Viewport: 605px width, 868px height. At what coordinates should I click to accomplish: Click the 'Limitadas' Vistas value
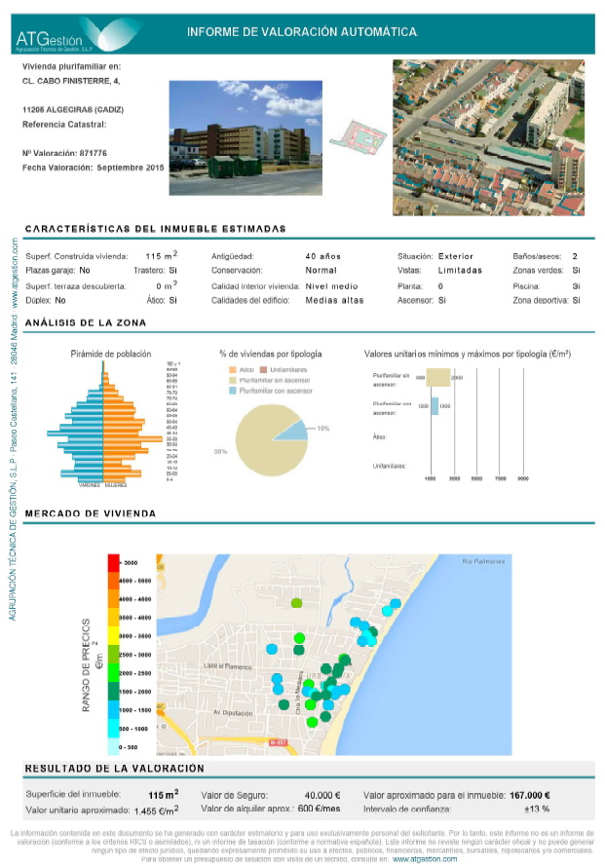[460, 270]
